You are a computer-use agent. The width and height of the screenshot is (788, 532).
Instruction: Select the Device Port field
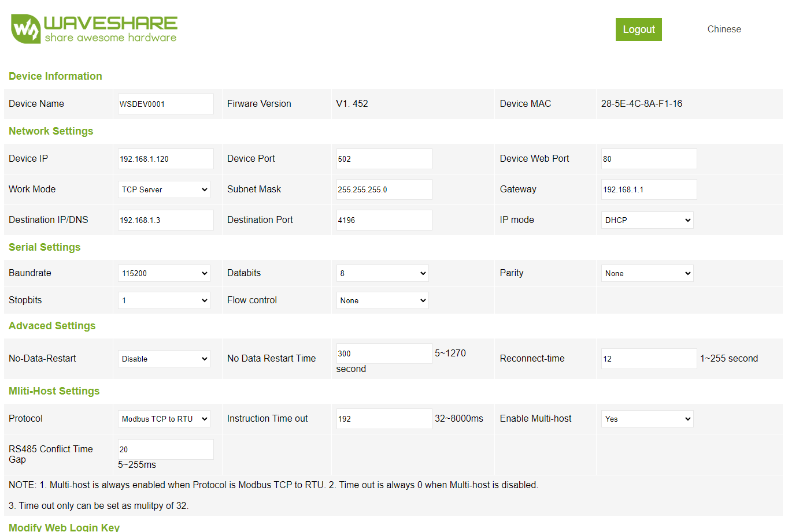coord(384,159)
